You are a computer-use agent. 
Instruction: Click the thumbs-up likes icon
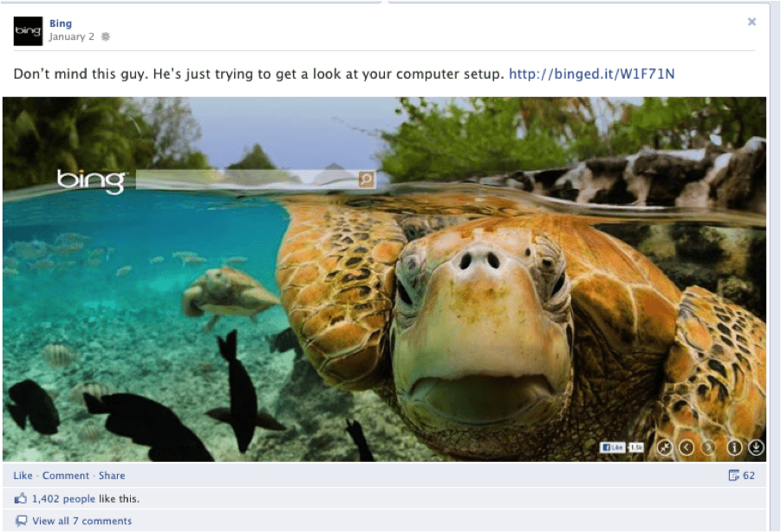pyautogui.click(x=21, y=498)
